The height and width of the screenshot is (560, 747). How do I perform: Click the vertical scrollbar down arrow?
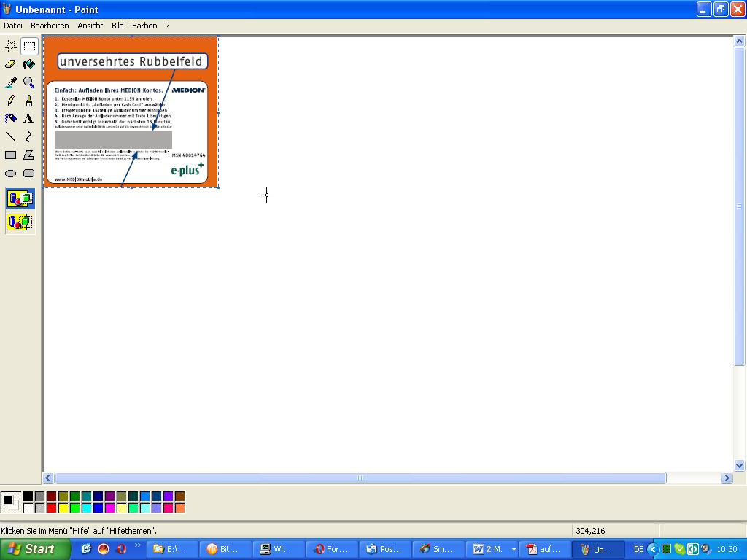[x=739, y=466]
